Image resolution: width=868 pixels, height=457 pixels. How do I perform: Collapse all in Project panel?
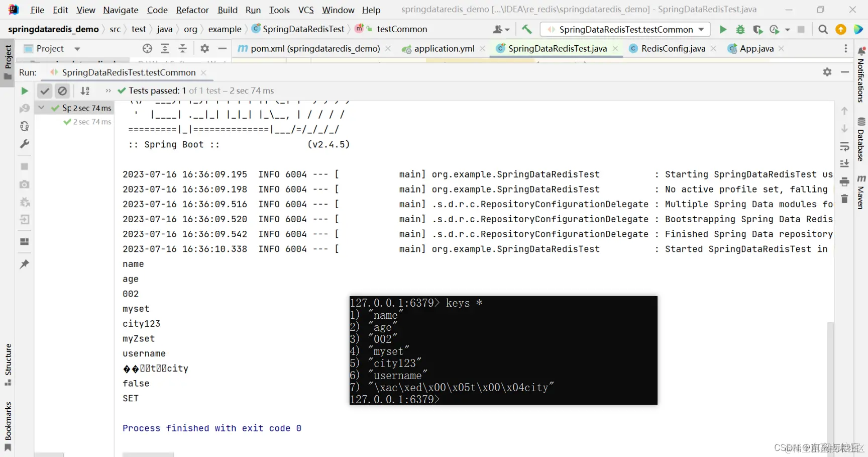pyautogui.click(x=183, y=48)
